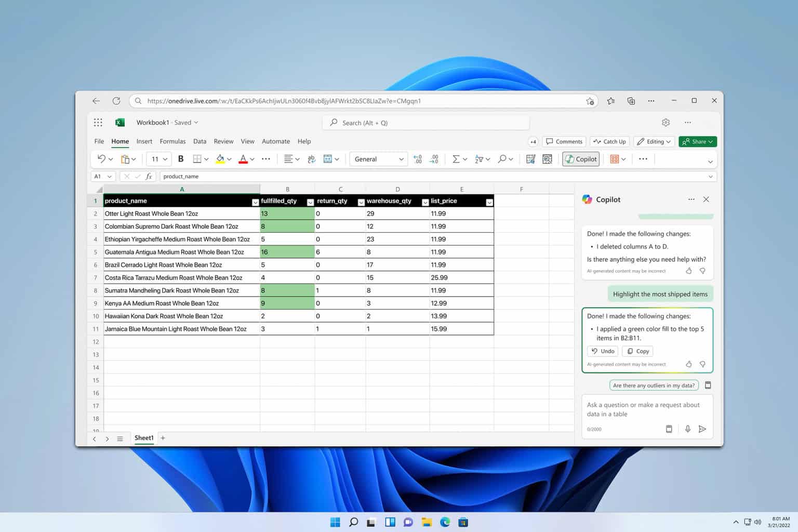Select the Sheet1 tab
The height and width of the screenshot is (532, 798).
pos(144,438)
